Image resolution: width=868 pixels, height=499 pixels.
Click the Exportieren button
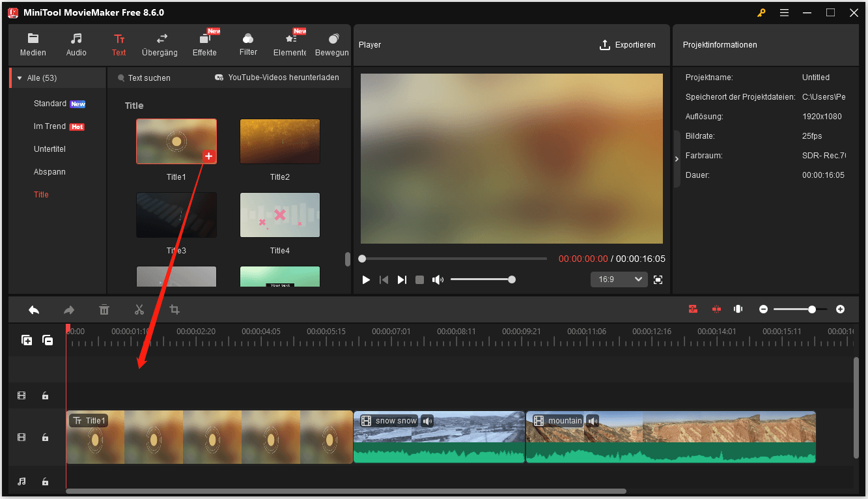point(627,44)
